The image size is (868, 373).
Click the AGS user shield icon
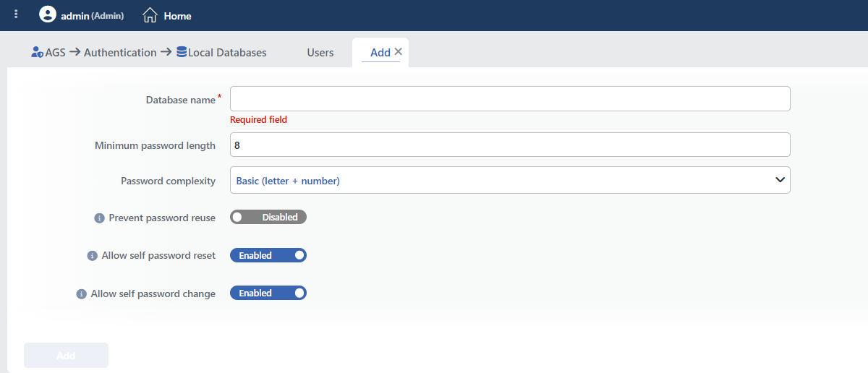click(x=38, y=53)
